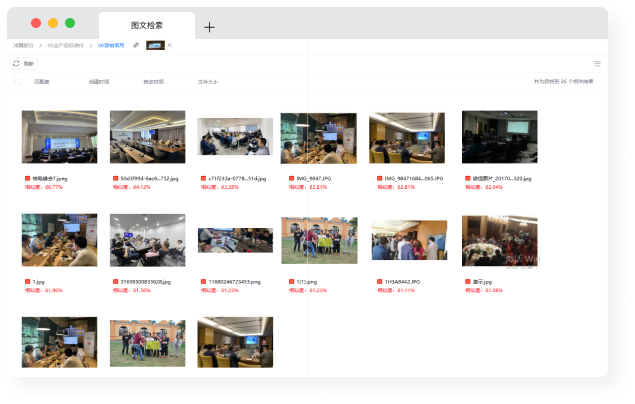635x404 pixels.
Task: Open the list view menu icon
Action: 598,63
